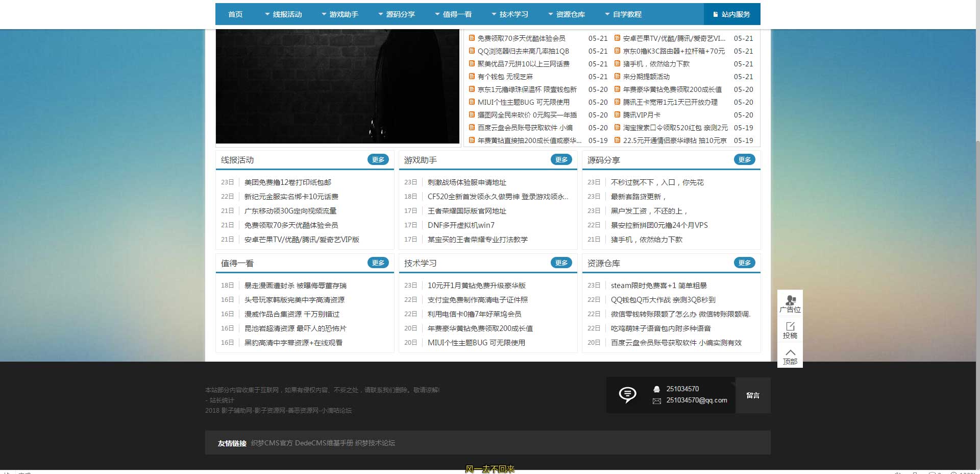Switch to the 首页 menu item
Viewport: 980px width, 474px height.
pos(235,14)
